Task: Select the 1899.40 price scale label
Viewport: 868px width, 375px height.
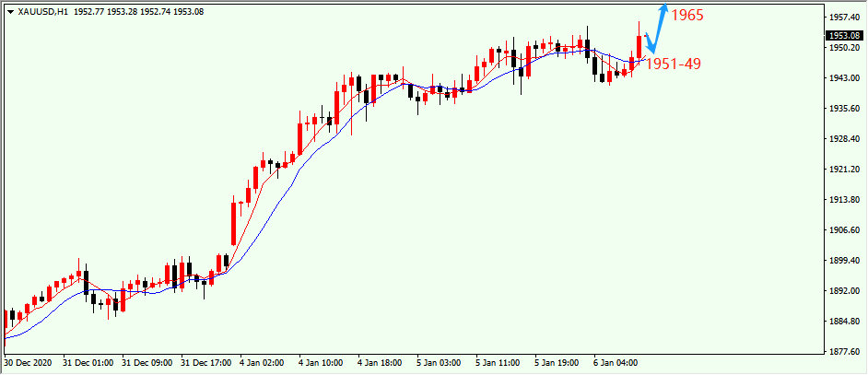Action: [844, 261]
